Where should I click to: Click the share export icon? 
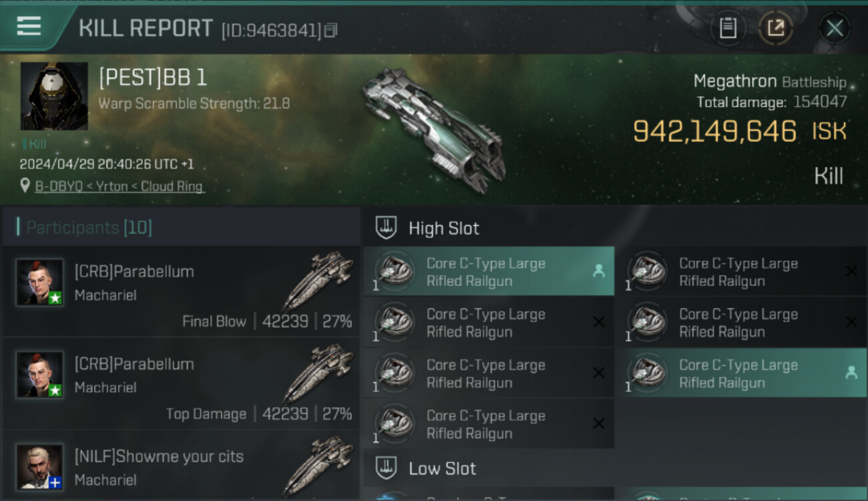(776, 28)
